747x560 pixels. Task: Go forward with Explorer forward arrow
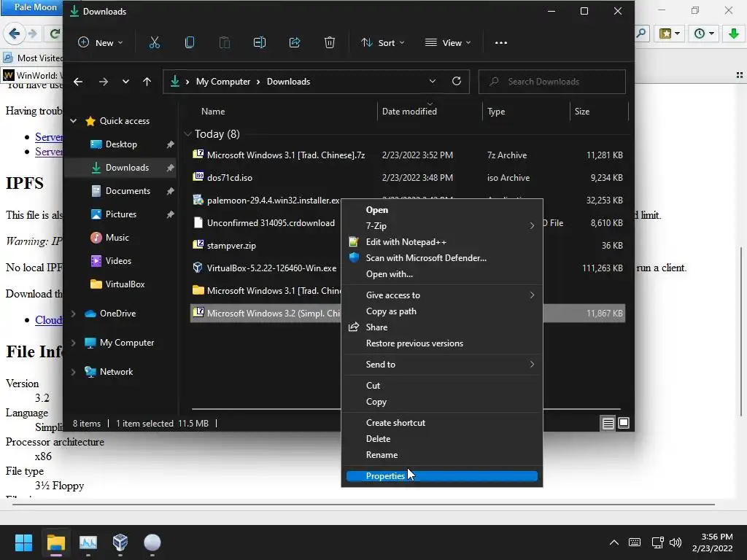click(104, 82)
